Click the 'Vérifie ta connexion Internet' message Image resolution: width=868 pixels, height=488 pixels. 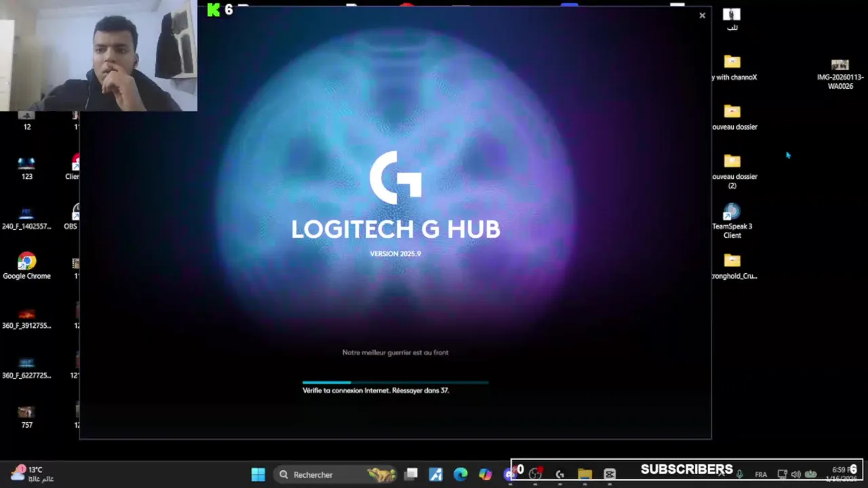376,390
